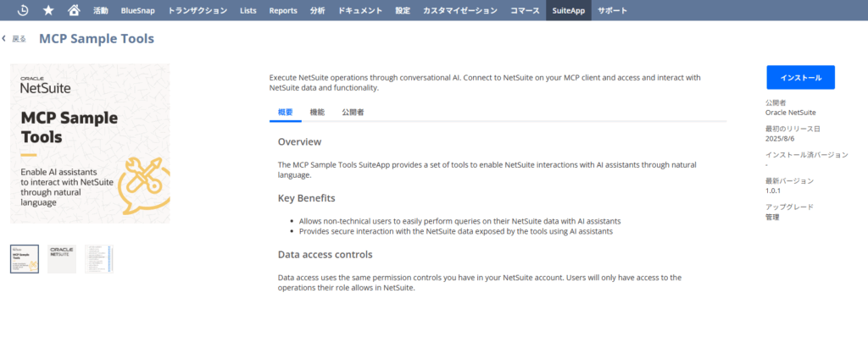The image size is (868, 359).
Task: Open the Reports menu
Action: tap(283, 10)
